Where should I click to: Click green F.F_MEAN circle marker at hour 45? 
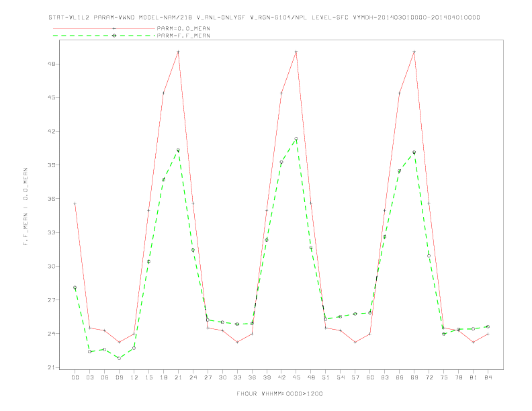coord(296,139)
